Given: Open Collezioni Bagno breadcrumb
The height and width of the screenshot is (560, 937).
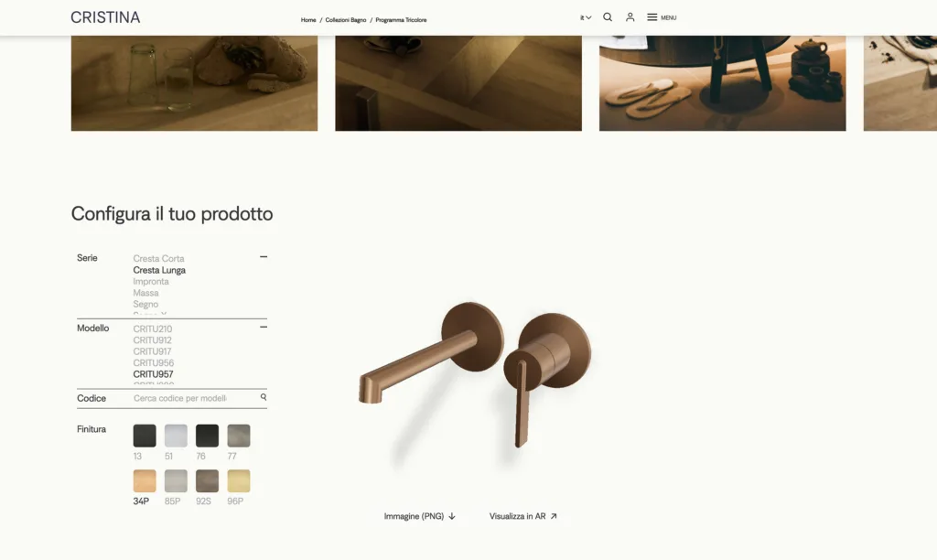Looking at the screenshot, I should [345, 20].
